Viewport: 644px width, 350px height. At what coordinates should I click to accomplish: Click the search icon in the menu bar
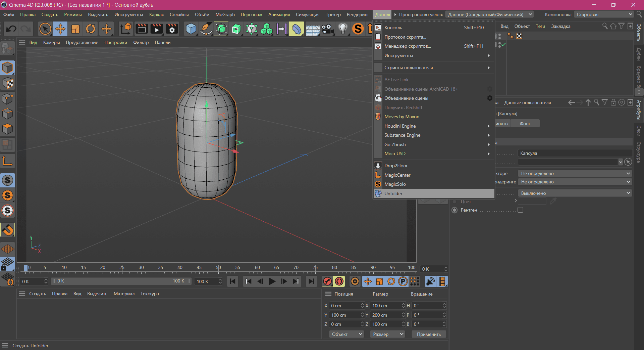point(639,14)
